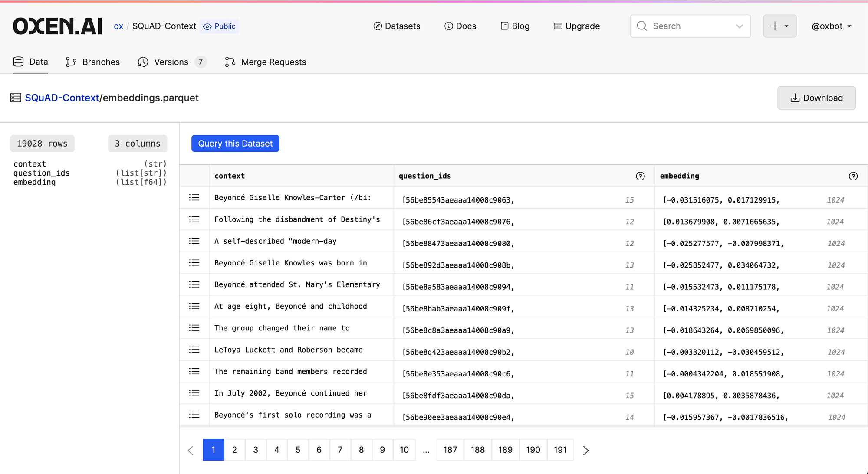This screenshot has width=868, height=474.
Task: Open row details icon for Beyoncé Giselle Knowles-Carter
Action: (194, 198)
